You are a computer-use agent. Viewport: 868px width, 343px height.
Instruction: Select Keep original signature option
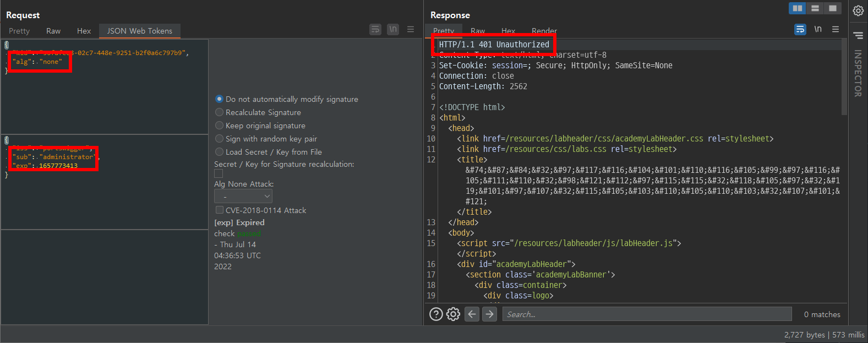[x=260, y=126]
